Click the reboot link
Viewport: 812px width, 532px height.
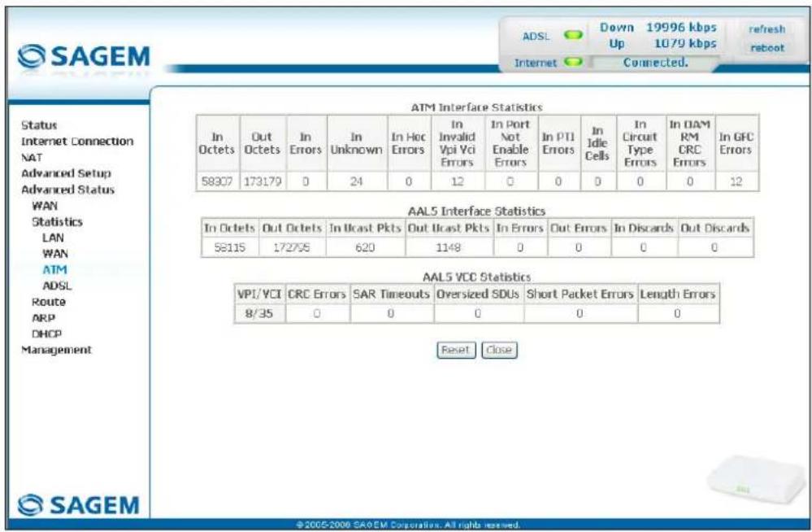tap(767, 48)
